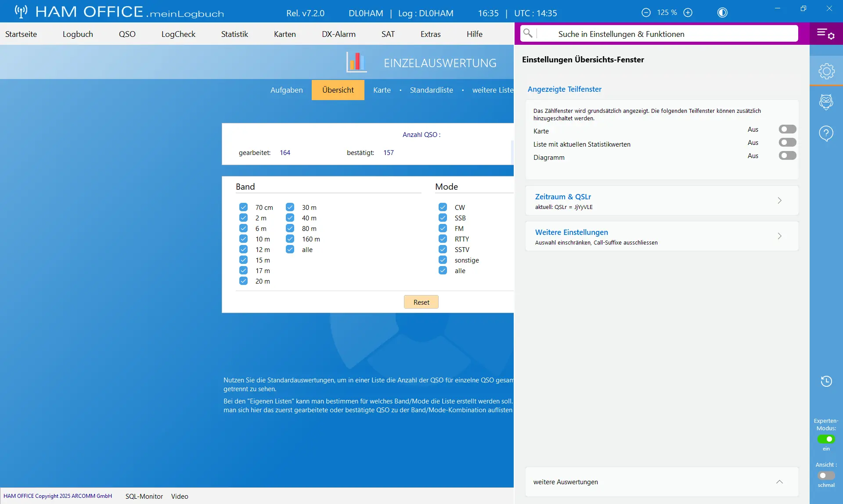The image size is (843, 504).
Task: Enable the Karte sub-window toggle
Action: click(787, 129)
